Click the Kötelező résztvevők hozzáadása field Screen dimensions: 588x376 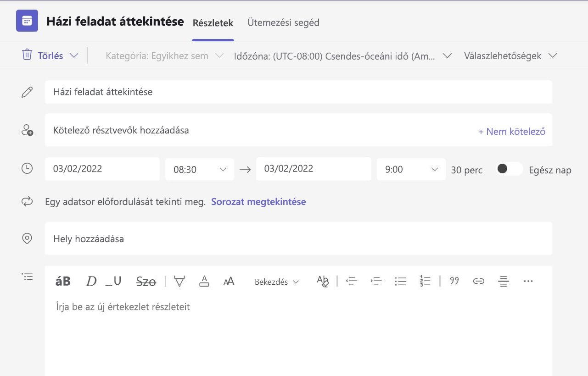(x=298, y=130)
